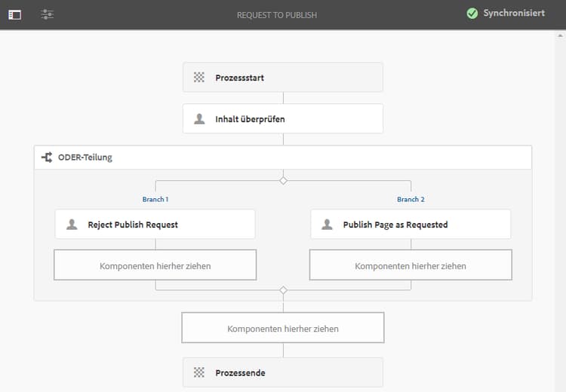Click the drop zone above Prozessende
The image size is (566, 392).
point(283,329)
